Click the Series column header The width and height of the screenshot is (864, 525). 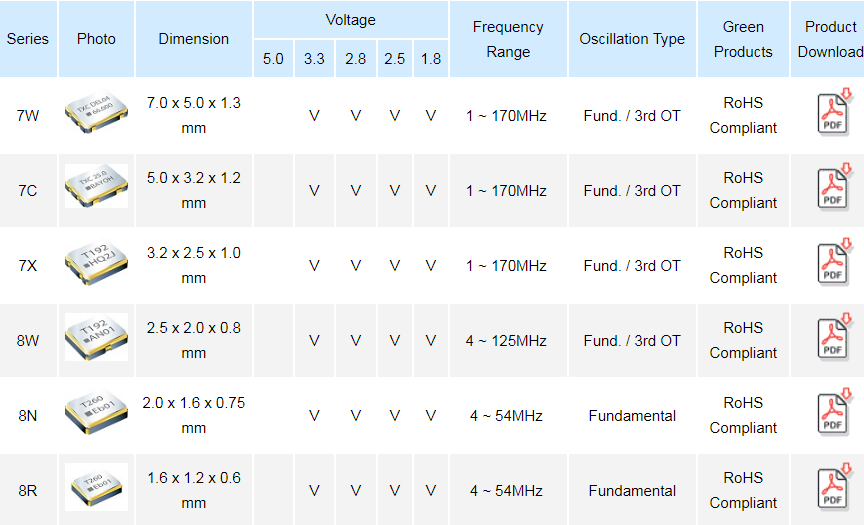click(x=28, y=39)
